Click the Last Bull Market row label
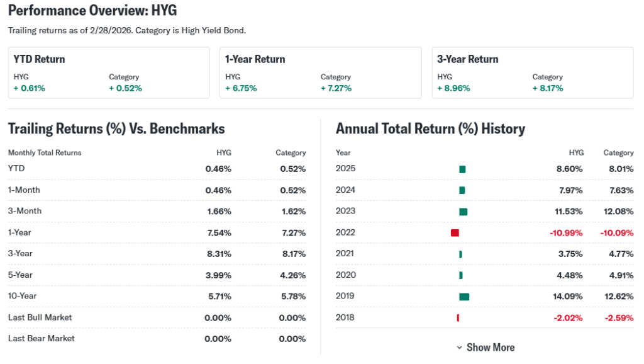Viewport: 644px width, 364px height. click(x=40, y=317)
